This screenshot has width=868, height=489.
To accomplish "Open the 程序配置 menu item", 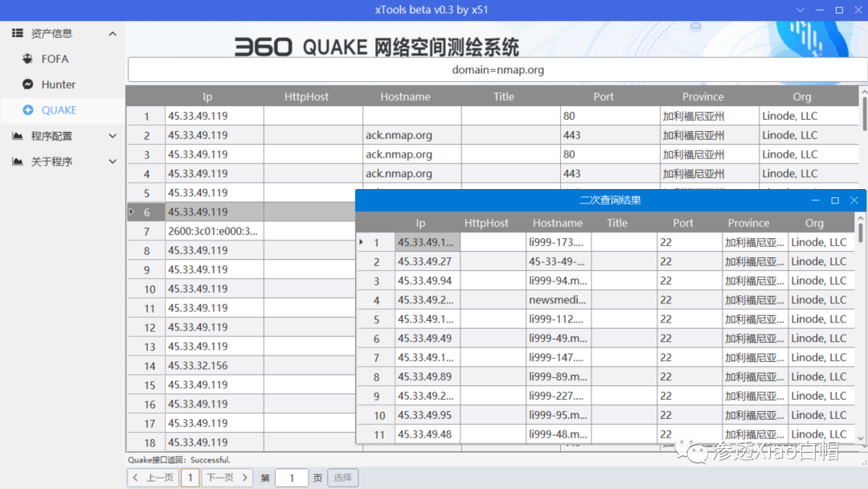I will (x=51, y=136).
